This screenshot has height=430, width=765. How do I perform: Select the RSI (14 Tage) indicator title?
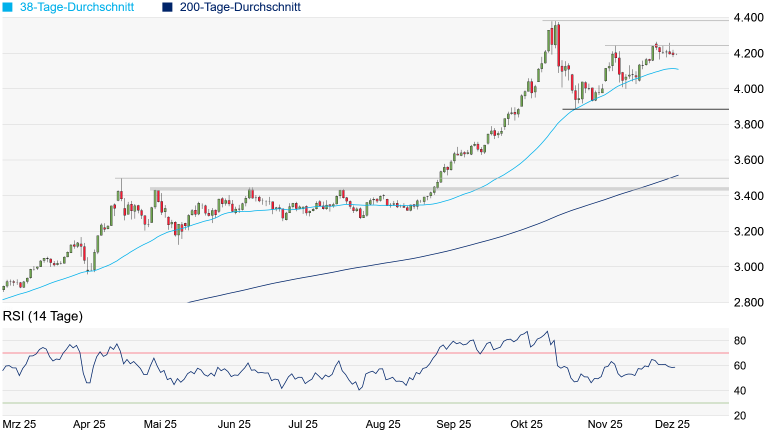tap(42, 317)
